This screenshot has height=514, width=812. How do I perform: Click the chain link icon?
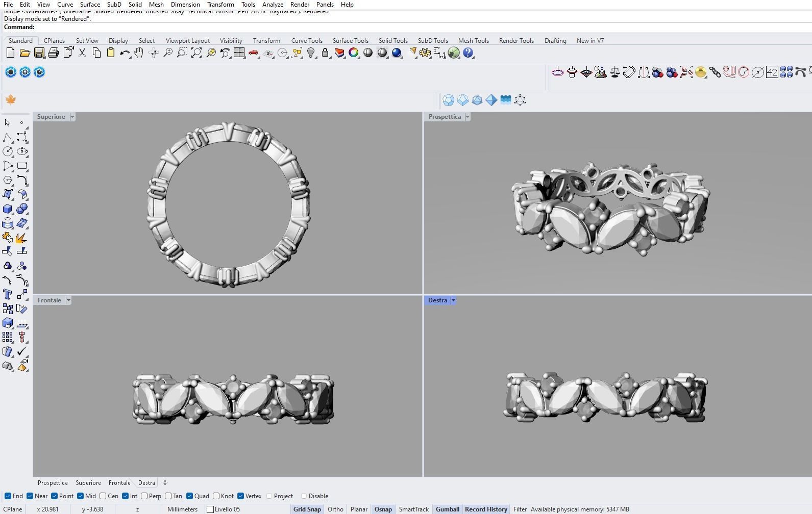click(715, 72)
